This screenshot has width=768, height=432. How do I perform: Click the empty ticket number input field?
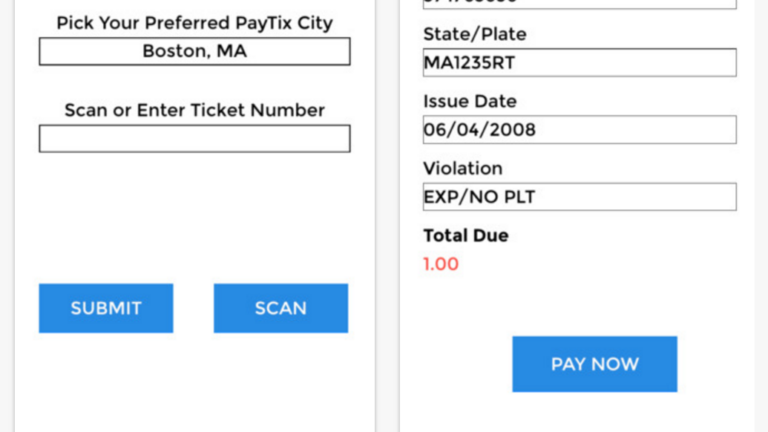pyautogui.click(x=194, y=139)
